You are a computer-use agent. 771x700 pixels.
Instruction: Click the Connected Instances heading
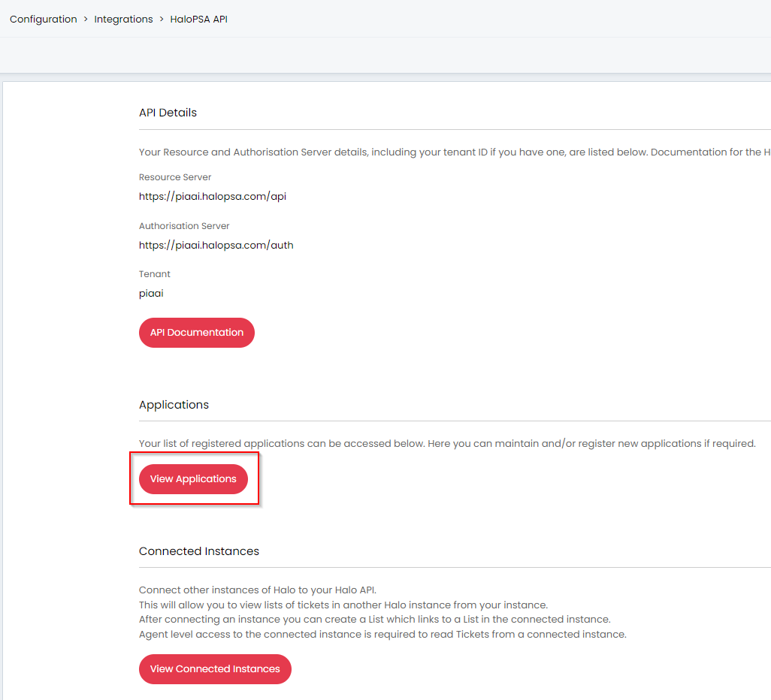coord(198,551)
